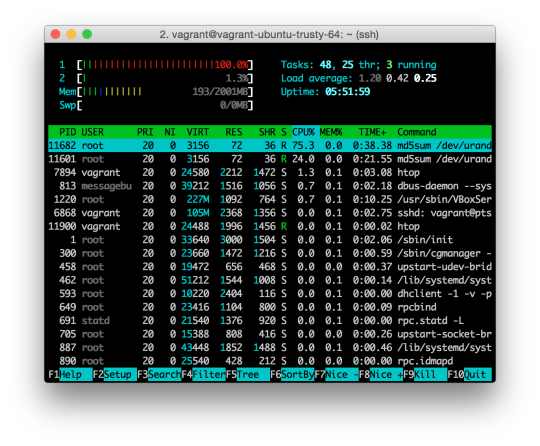Screen dimensions: 540x446
Task: Open the F2 Setup menu
Action: [115, 374]
